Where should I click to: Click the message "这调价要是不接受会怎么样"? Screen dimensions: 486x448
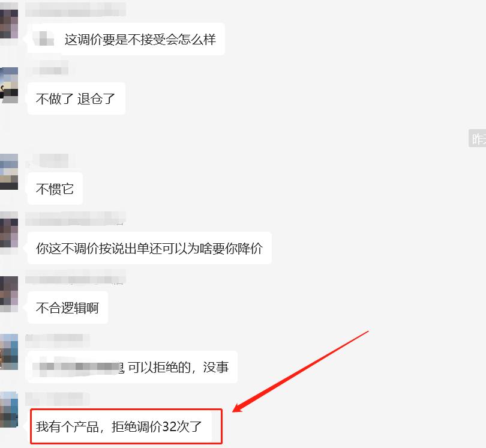[x=126, y=39]
